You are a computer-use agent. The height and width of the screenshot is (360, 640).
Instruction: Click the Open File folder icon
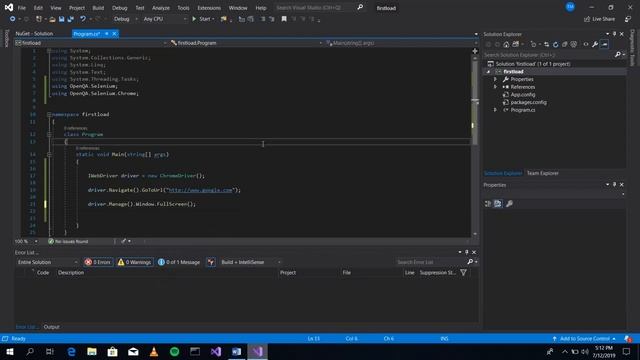pos(52,19)
